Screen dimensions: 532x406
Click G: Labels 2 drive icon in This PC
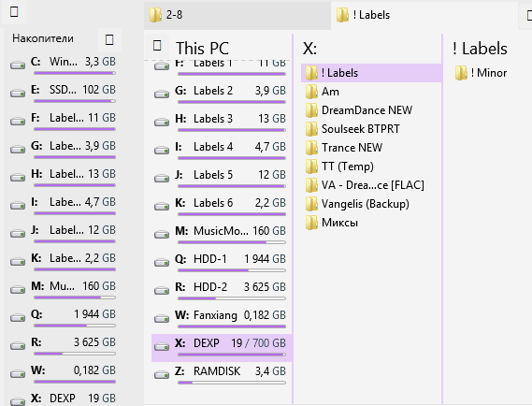162,94
